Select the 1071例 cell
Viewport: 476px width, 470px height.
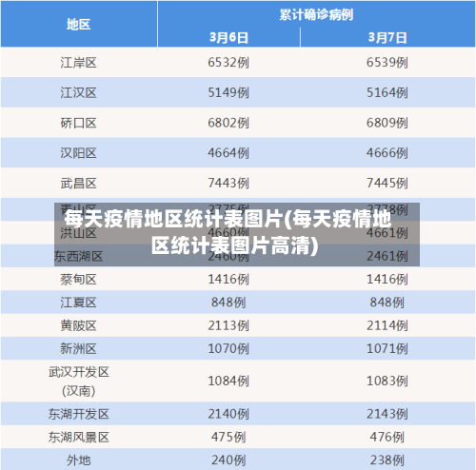387,348
